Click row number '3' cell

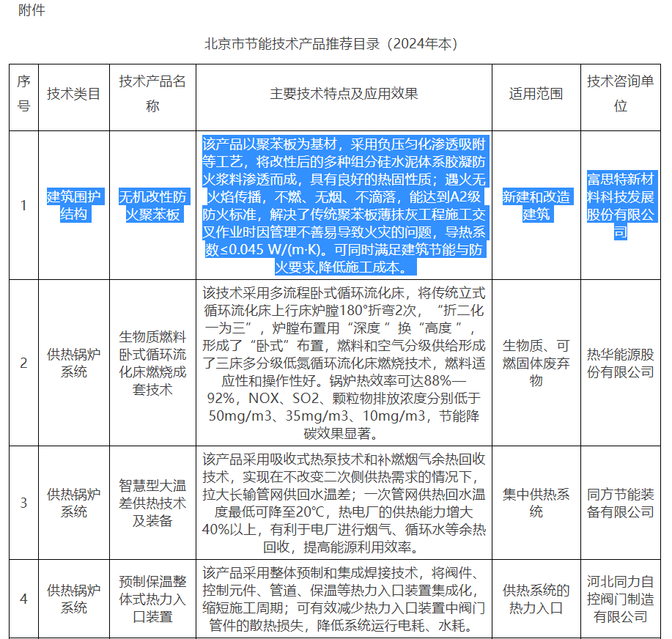[x=24, y=503]
